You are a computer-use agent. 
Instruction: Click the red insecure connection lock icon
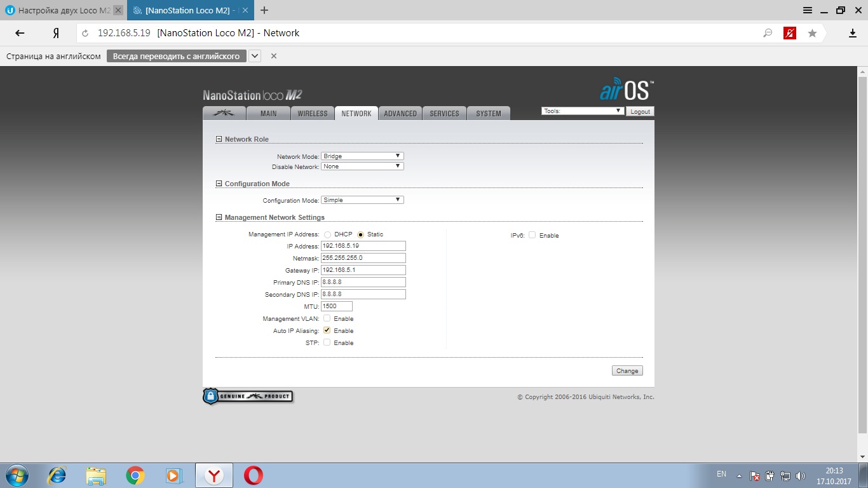click(790, 33)
